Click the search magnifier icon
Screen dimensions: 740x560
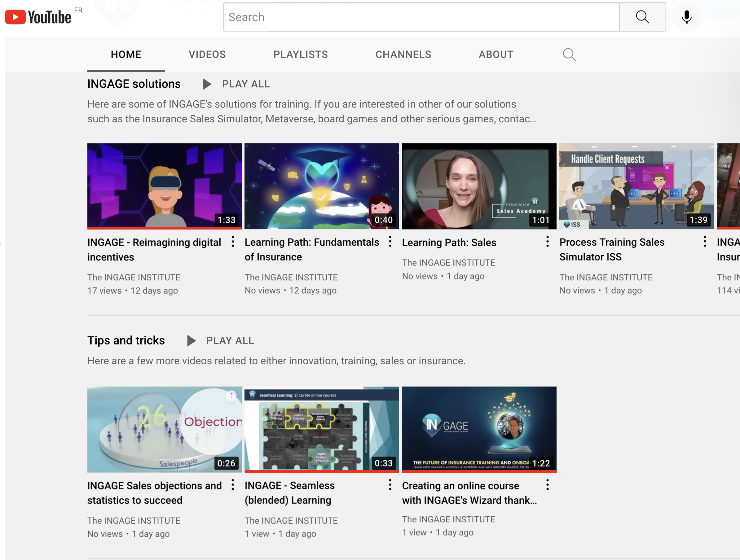pos(642,17)
